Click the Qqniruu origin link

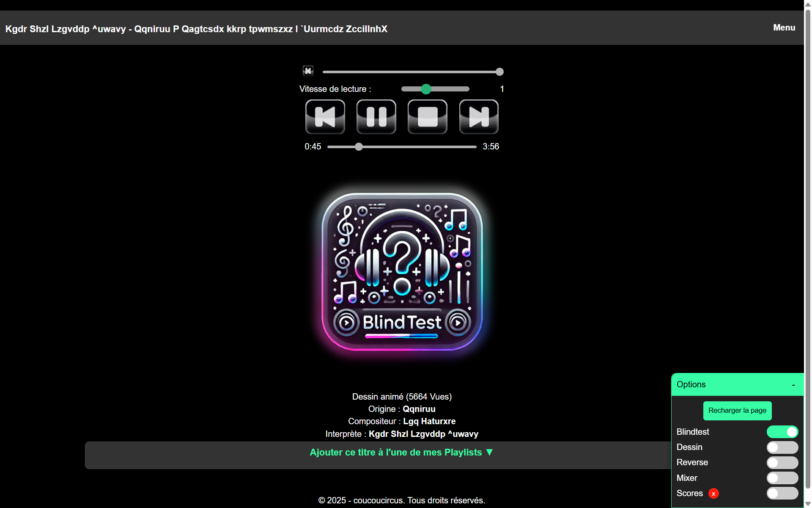419,409
